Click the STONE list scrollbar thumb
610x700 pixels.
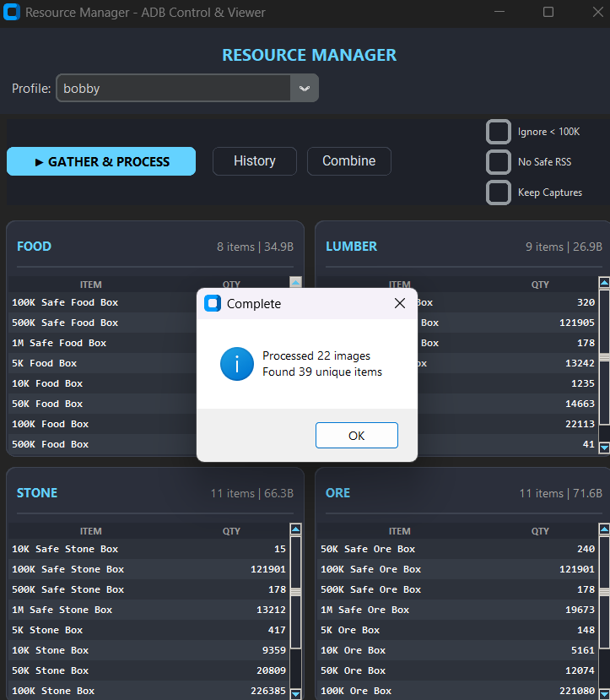pos(295,590)
